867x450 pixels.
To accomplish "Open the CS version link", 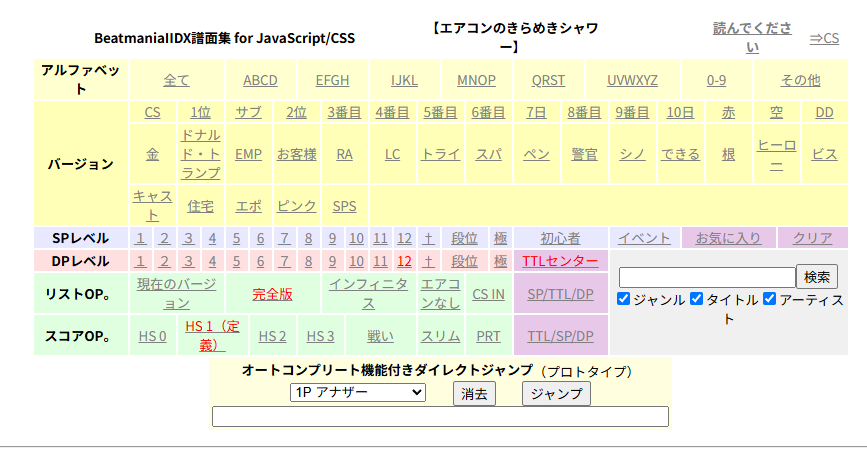I will pyautogui.click(x=152, y=112).
